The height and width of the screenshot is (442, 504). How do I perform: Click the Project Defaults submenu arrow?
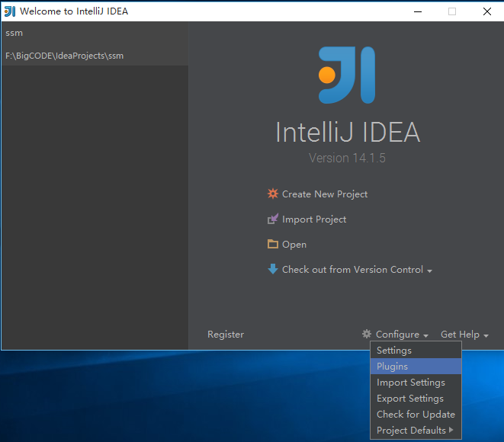(451, 430)
